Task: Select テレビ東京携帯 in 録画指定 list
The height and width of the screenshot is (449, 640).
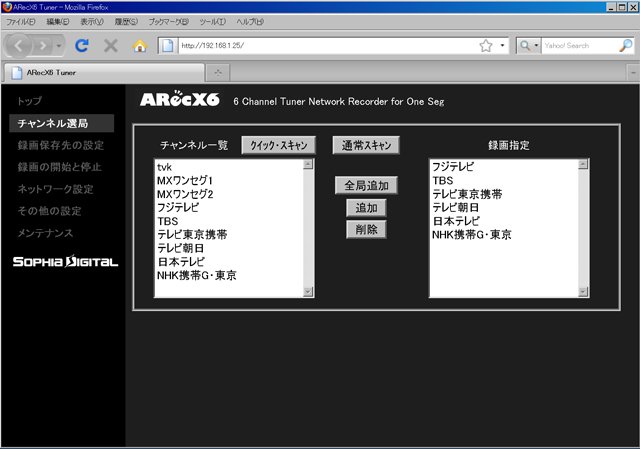Action: [x=504, y=194]
